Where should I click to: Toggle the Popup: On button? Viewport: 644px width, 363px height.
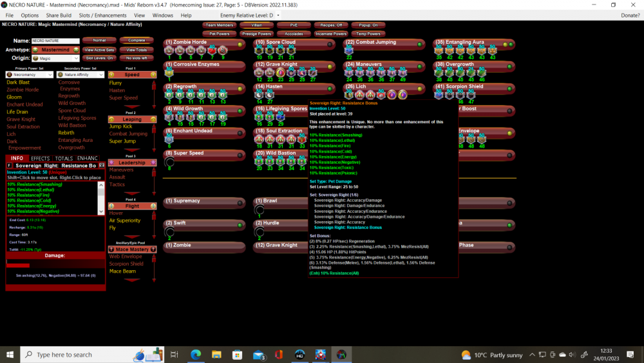coord(368,25)
